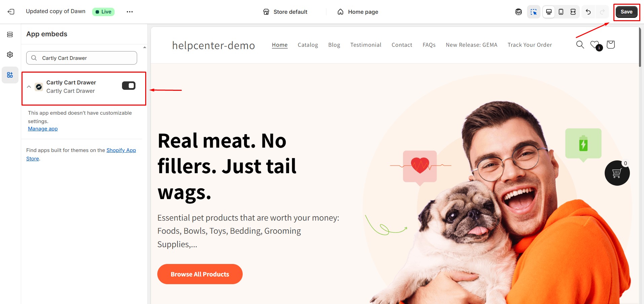Switch to desktop preview icon
Screen dimensions: 644x304
pyautogui.click(x=549, y=12)
